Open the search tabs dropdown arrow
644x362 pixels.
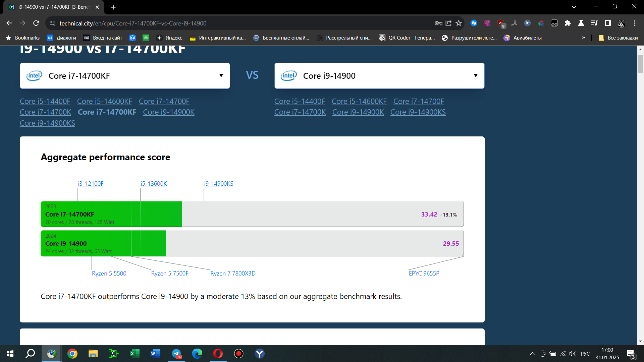(574, 7)
